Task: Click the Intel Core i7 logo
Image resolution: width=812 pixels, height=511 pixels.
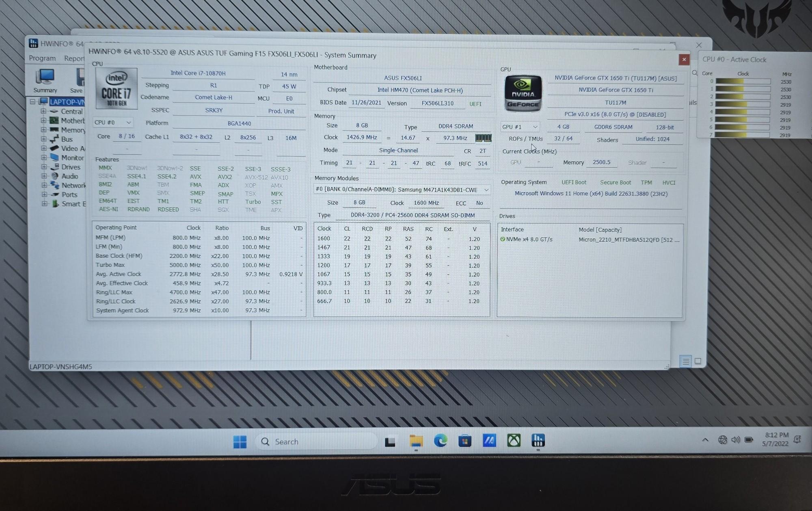Action: tap(117, 89)
